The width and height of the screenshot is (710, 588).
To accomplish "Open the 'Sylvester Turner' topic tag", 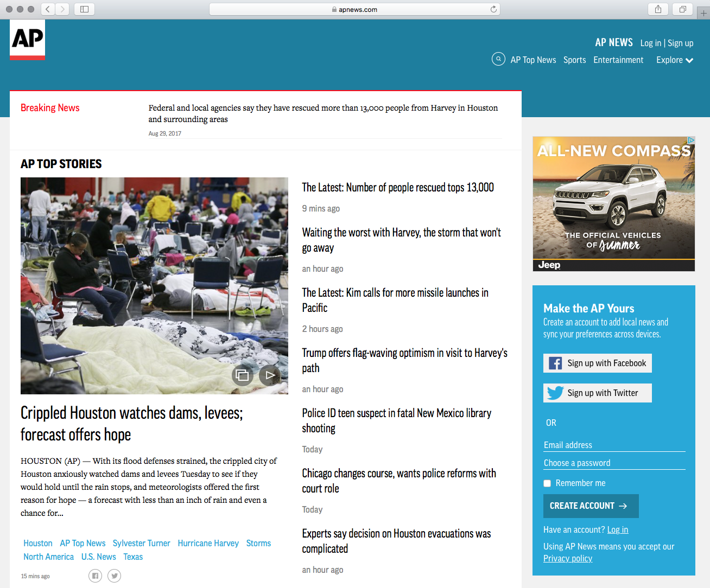I will point(142,544).
